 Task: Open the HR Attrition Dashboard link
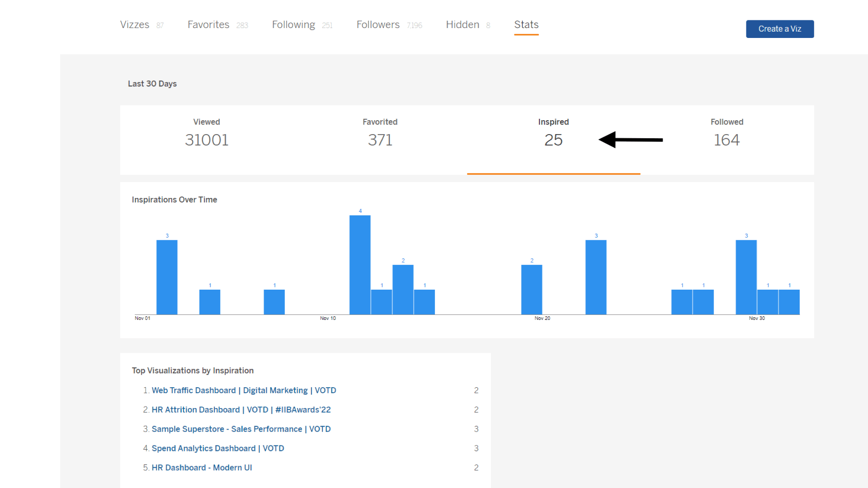click(x=241, y=410)
